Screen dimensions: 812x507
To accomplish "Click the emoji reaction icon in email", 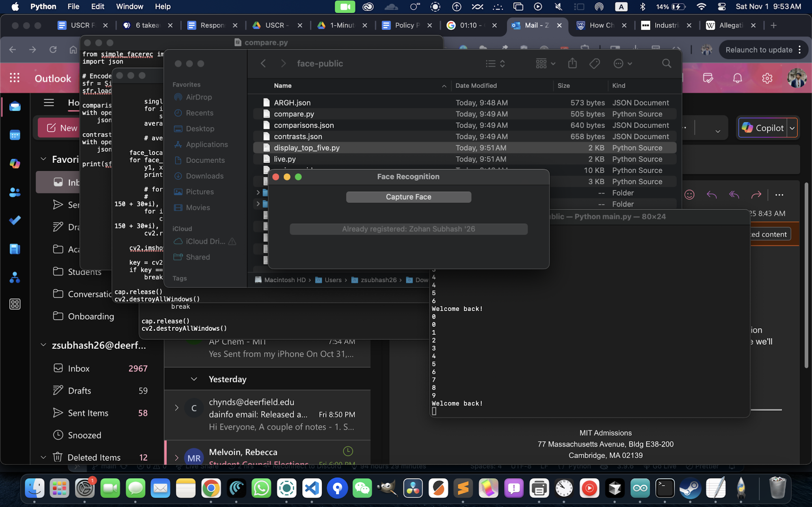I will point(689,195).
